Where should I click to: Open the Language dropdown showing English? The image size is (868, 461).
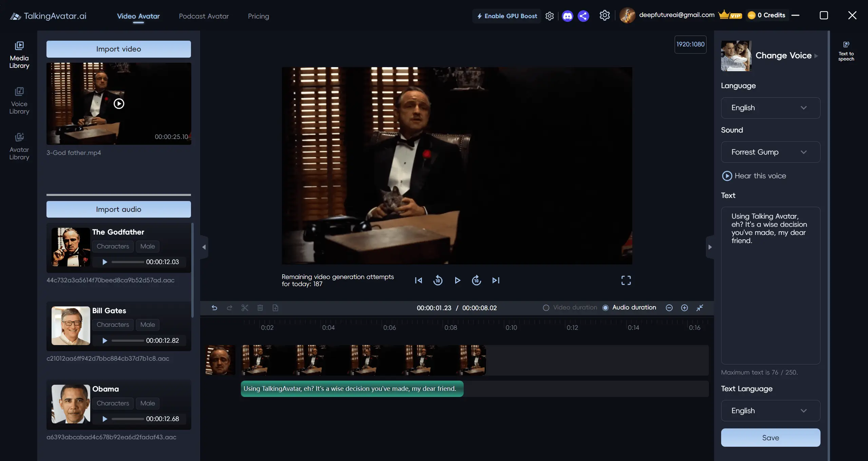click(770, 108)
